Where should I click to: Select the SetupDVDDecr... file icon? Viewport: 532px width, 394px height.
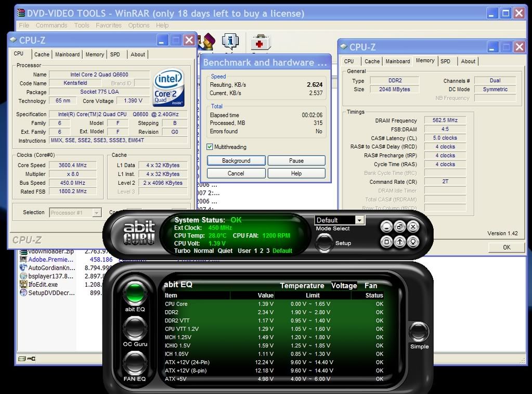pyautogui.click(x=23, y=293)
